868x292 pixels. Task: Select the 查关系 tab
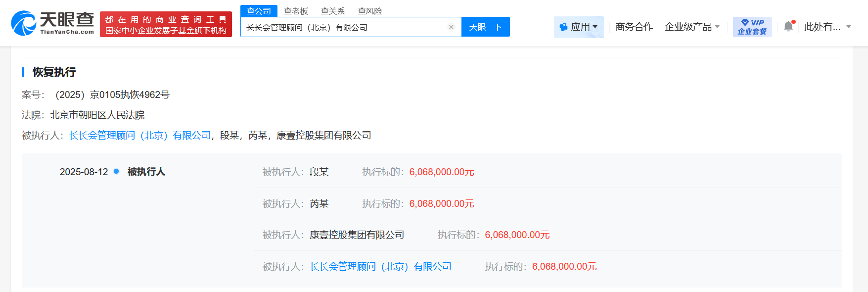[333, 11]
